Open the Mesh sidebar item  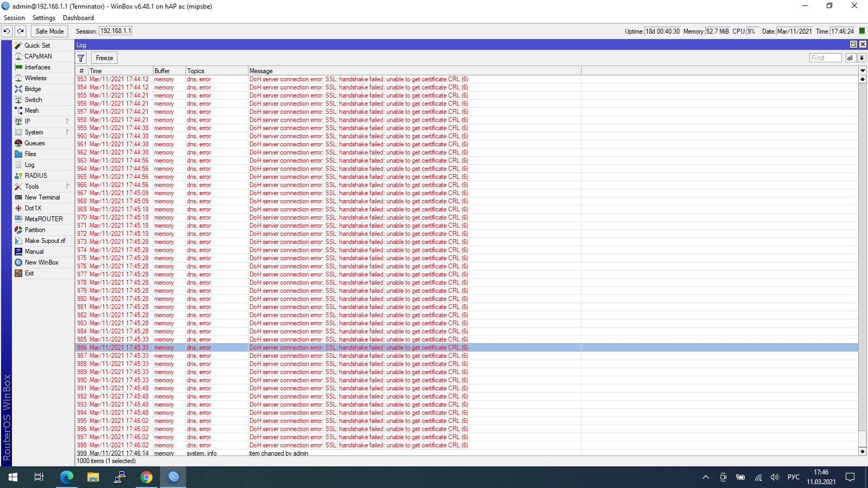click(x=31, y=111)
